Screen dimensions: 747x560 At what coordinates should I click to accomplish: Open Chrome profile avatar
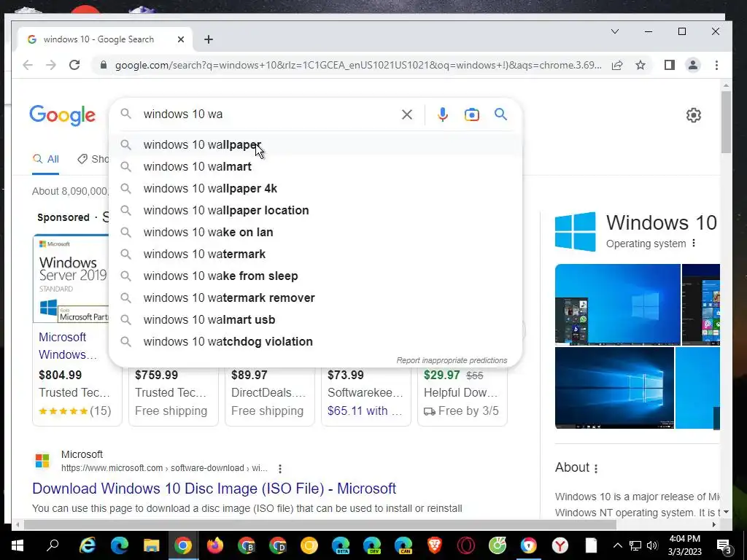[693, 65]
